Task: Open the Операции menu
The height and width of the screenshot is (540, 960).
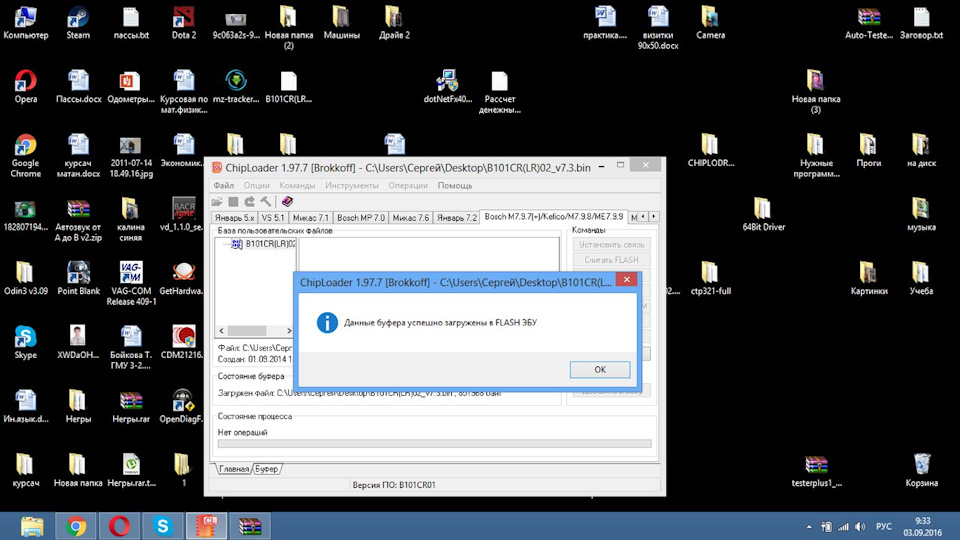Action: 408,186
